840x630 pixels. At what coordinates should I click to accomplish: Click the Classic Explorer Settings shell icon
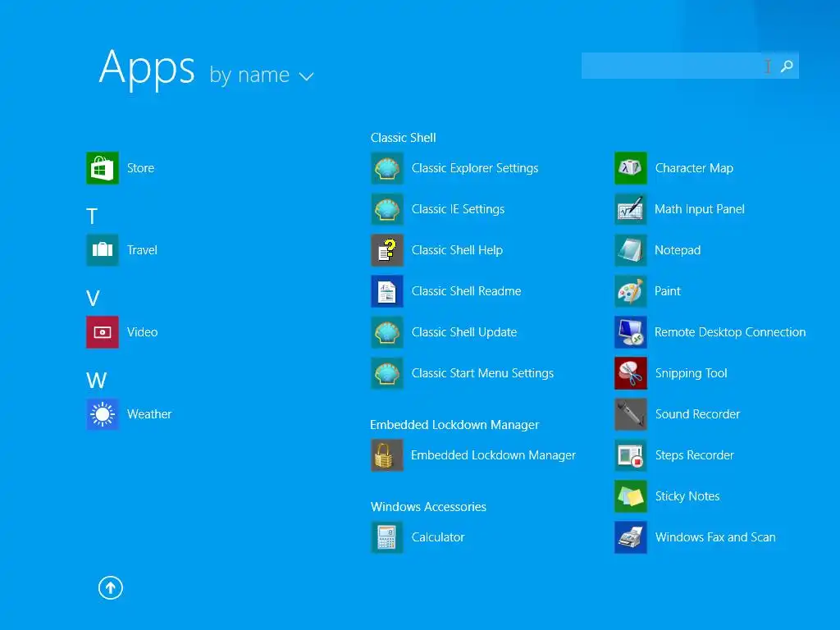click(x=387, y=167)
